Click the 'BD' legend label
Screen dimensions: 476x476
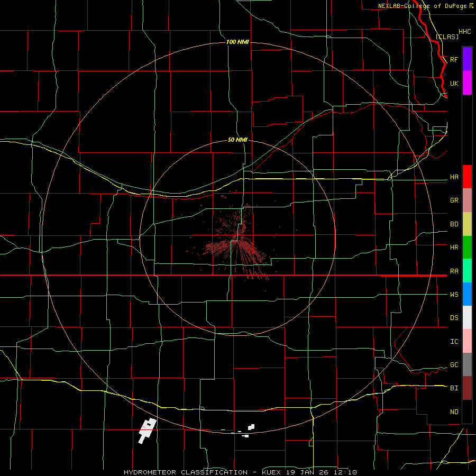point(454,224)
